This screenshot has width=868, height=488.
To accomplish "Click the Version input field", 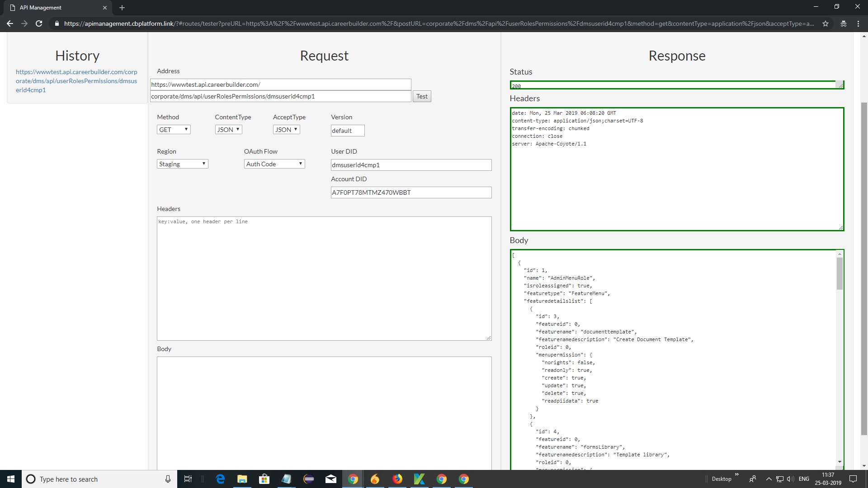I will [347, 131].
